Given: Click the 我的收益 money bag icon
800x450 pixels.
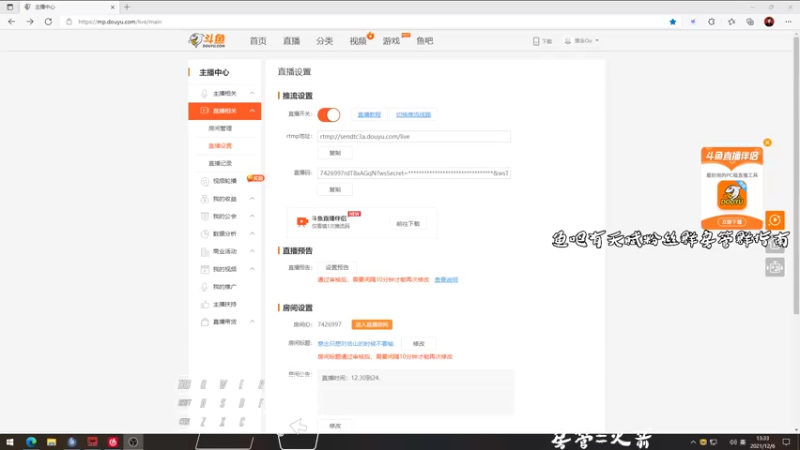Looking at the screenshot, I should tap(205, 199).
